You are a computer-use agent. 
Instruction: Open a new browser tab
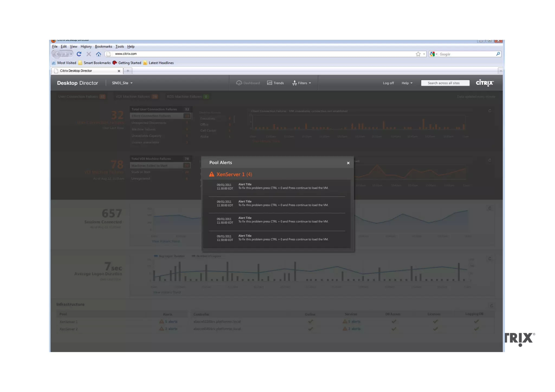pyautogui.click(x=128, y=71)
